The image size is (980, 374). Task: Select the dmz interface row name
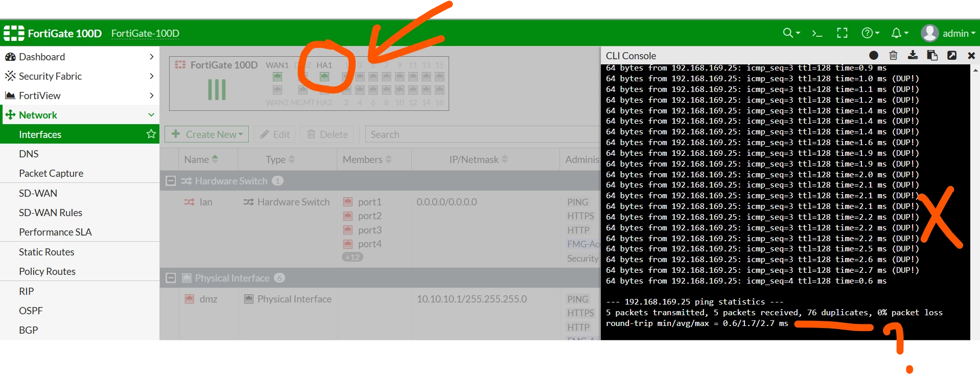pyautogui.click(x=208, y=299)
